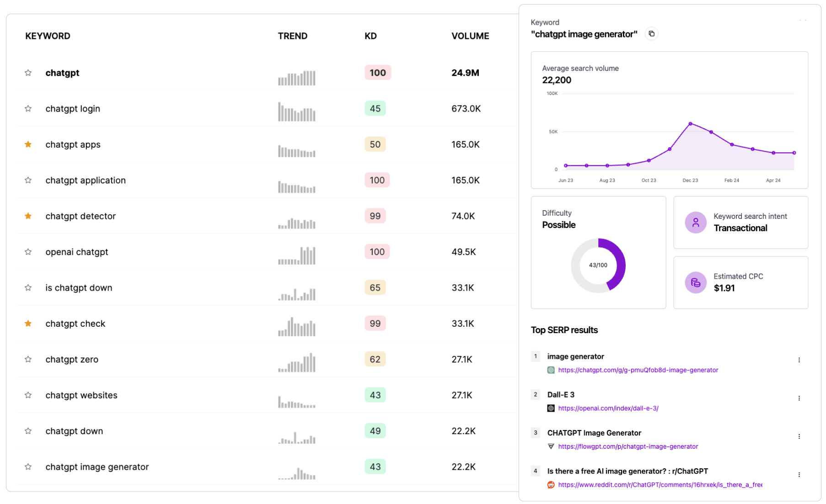This screenshot has width=826, height=504.
Task: Unstar the "chatgpt detector" keyword
Action: click(x=28, y=216)
